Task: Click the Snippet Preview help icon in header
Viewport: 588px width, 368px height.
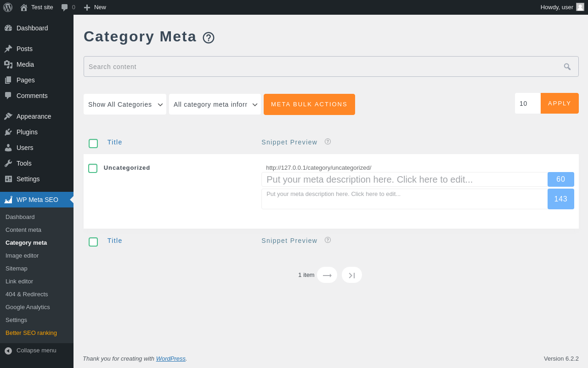Action: (328, 142)
